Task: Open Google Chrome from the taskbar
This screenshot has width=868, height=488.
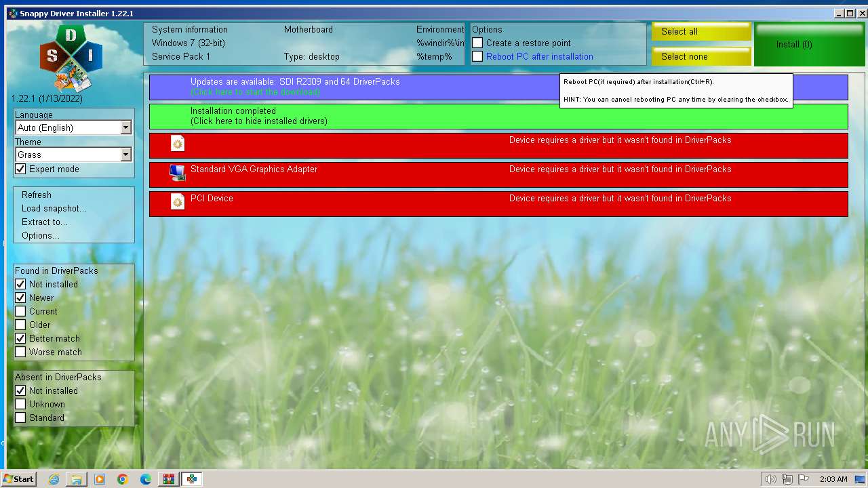Action: tap(123, 479)
